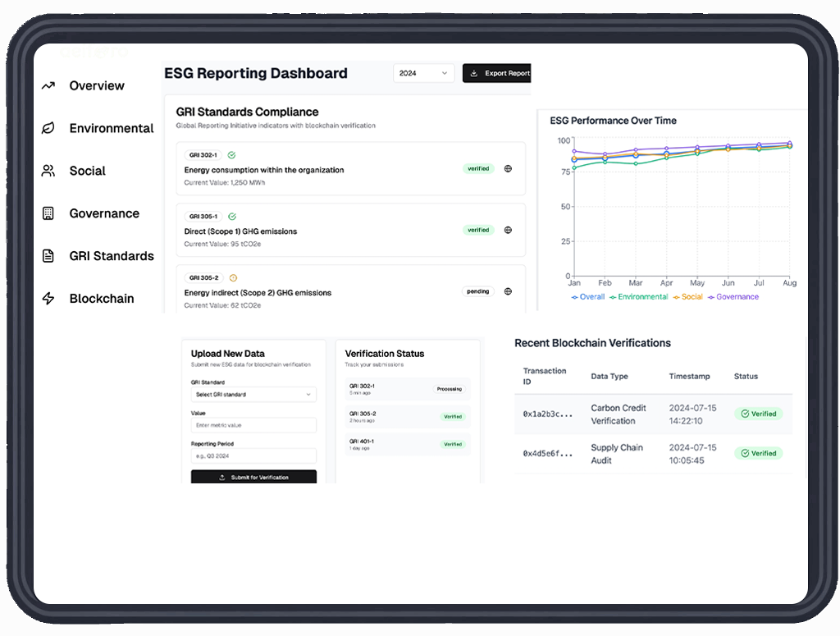Click Submit for Verification button
Viewport: 840px width, 636px height.
tap(253, 478)
